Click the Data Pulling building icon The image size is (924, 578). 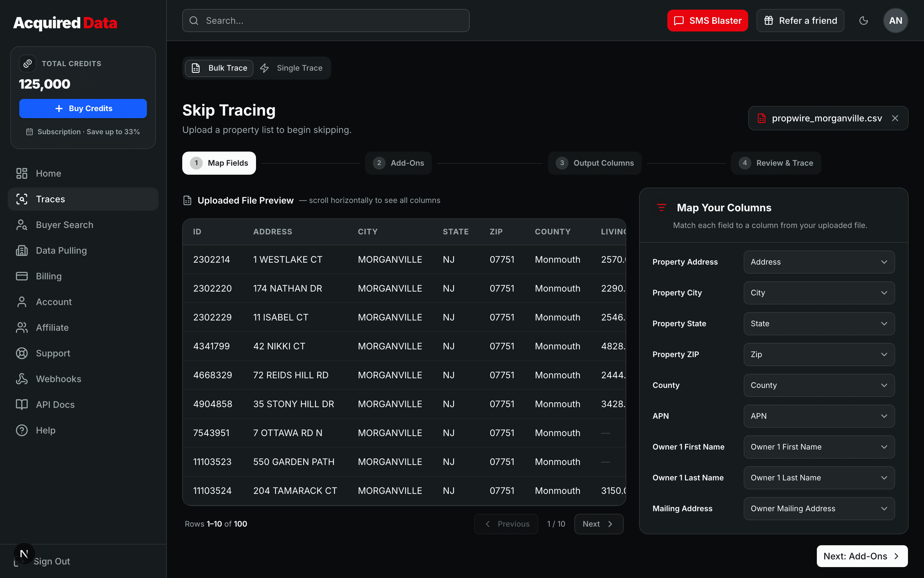point(22,250)
